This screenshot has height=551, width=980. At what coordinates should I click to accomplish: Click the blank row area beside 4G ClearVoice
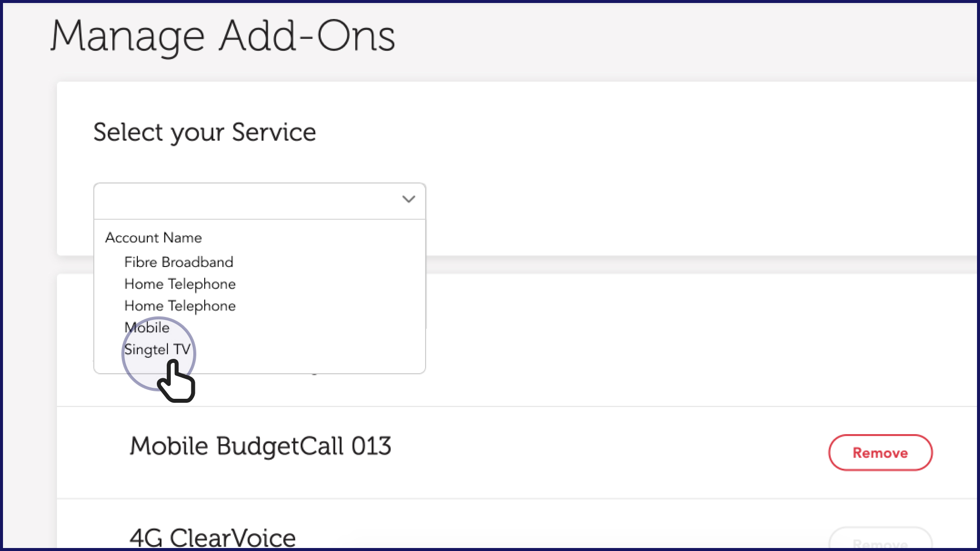[x=549, y=534]
